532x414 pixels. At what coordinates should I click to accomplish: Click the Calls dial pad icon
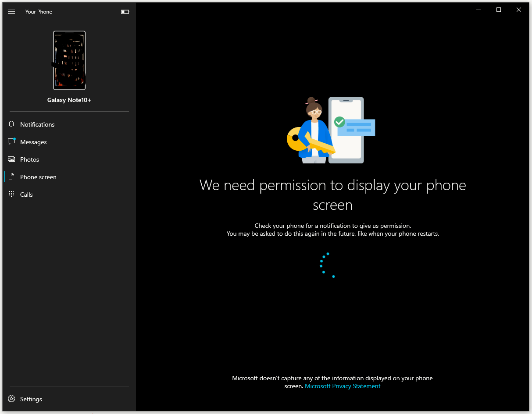tap(11, 194)
